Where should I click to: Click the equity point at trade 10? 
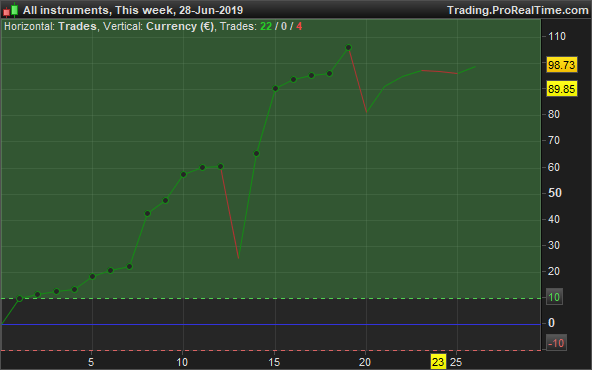tap(183, 174)
